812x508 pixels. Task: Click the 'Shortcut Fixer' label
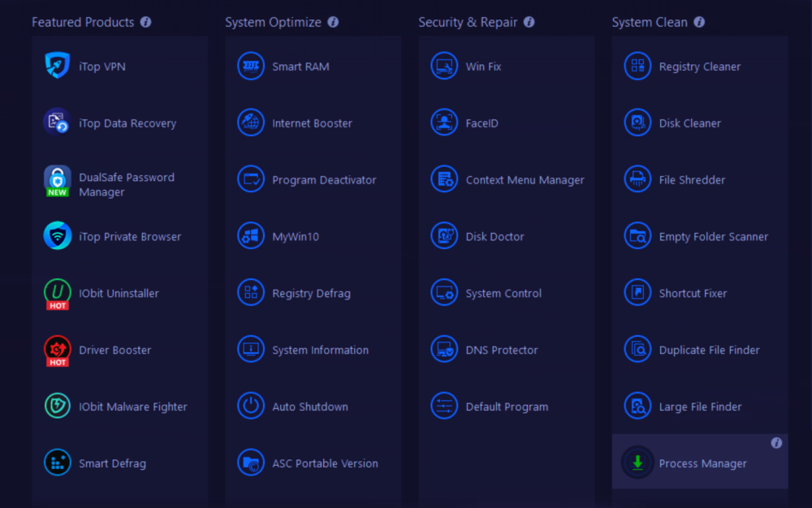[x=693, y=293]
